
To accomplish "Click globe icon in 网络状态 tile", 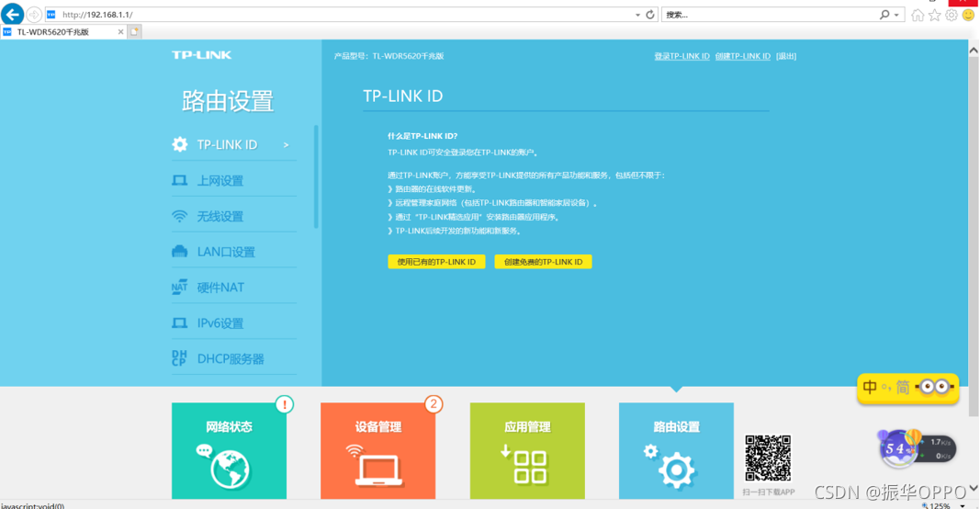I will point(230,469).
